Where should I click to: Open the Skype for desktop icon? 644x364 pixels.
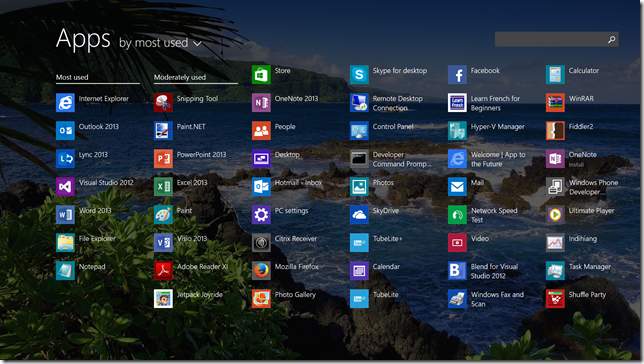click(359, 75)
